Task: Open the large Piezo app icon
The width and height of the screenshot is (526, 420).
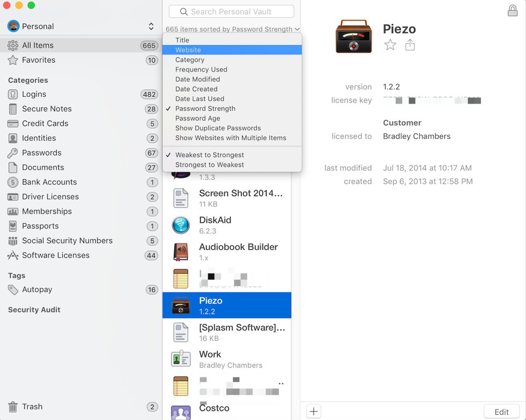Action: click(x=353, y=36)
